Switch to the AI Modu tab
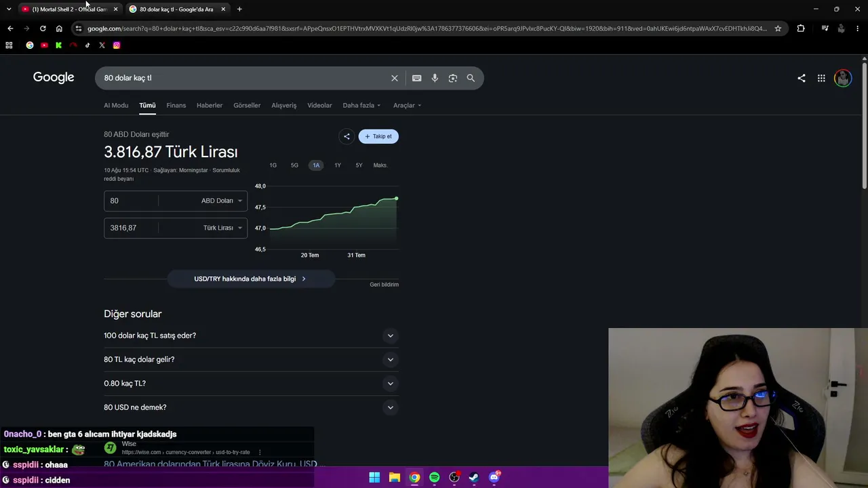The height and width of the screenshot is (488, 868). [x=116, y=105]
